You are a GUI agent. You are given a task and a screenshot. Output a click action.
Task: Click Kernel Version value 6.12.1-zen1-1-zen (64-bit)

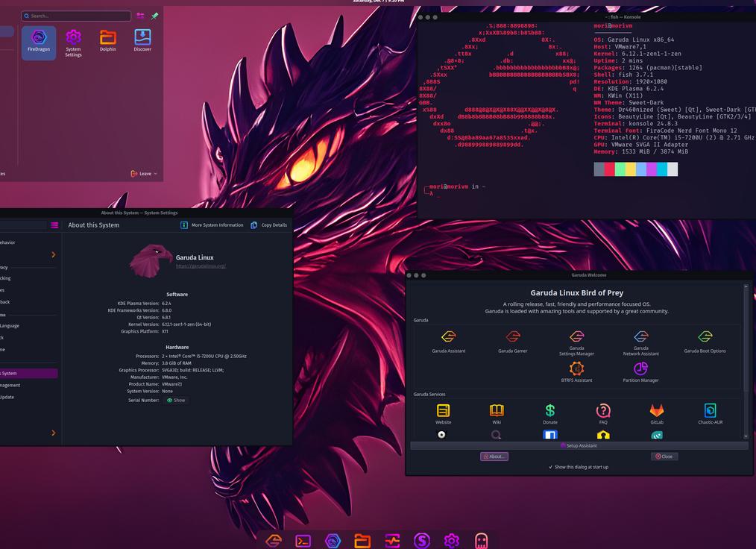pyautogui.click(x=186, y=324)
